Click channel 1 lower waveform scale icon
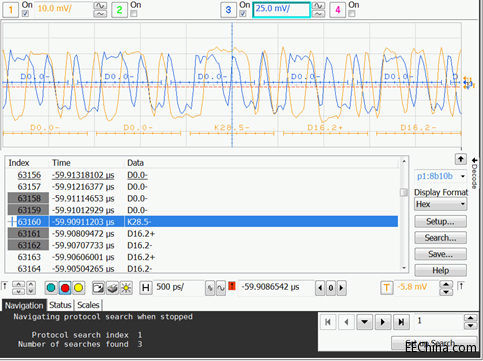 [x=100, y=14]
